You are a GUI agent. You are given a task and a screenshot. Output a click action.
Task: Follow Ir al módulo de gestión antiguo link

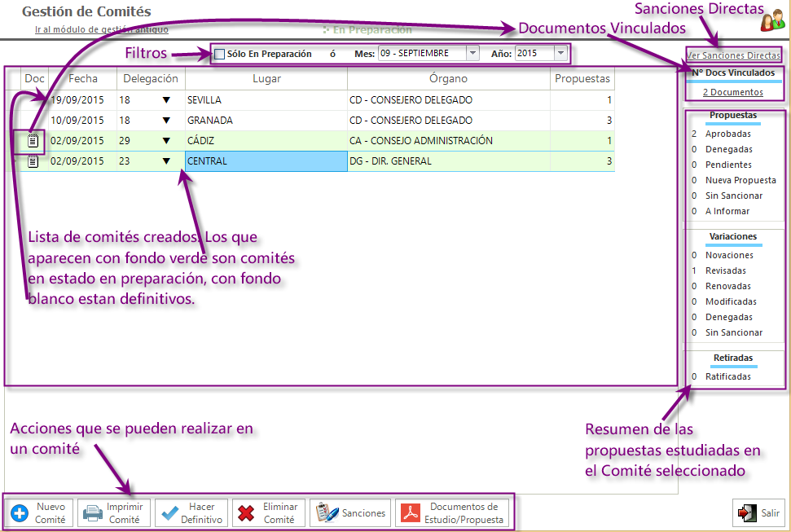tap(102, 29)
